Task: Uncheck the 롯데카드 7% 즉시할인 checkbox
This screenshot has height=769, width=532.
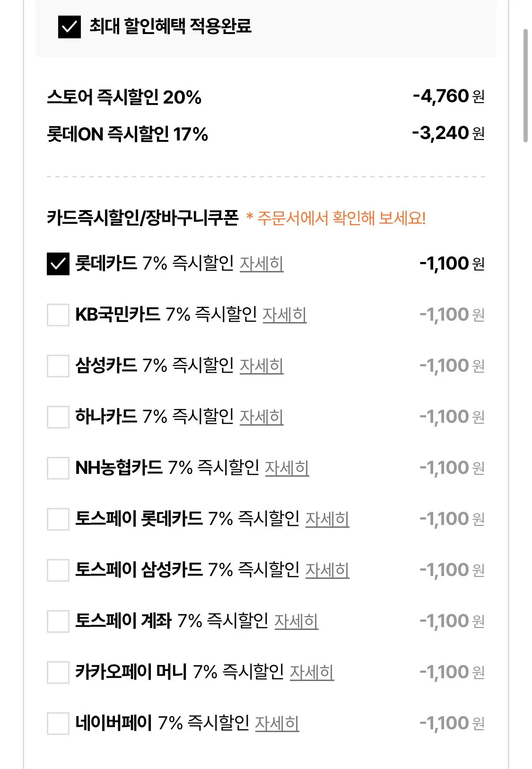Action: [x=58, y=263]
